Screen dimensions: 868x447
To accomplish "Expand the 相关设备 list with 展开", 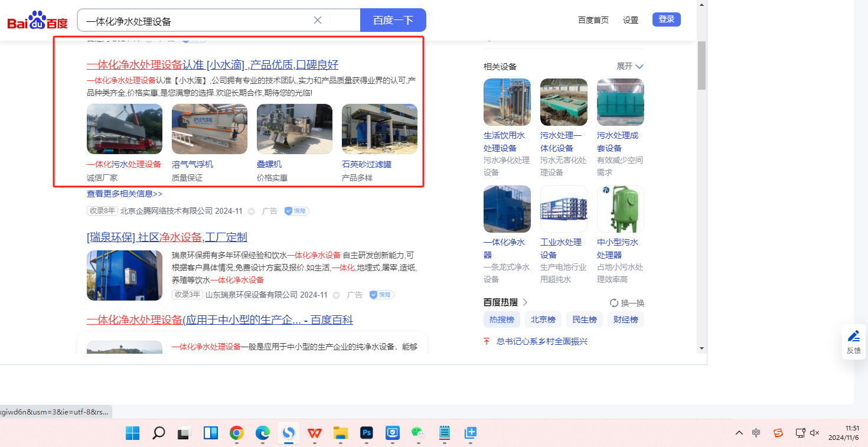I will (630, 66).
